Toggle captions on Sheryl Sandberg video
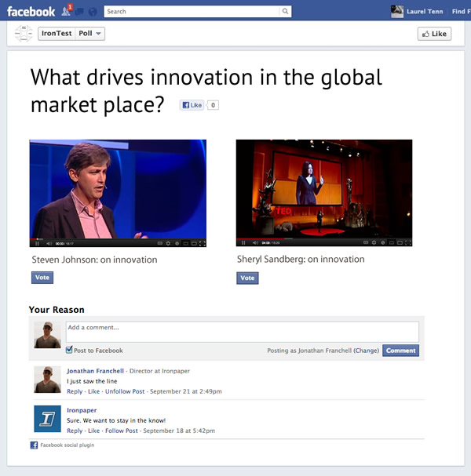The height and width of the screenshot is (476, 471). tap(366, 242)
